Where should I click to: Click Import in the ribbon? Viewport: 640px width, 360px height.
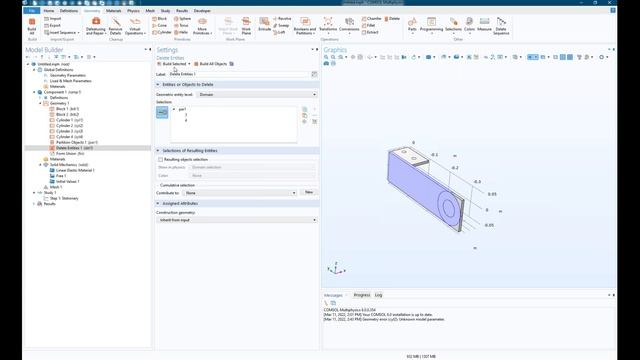click(x=52, y=19)
